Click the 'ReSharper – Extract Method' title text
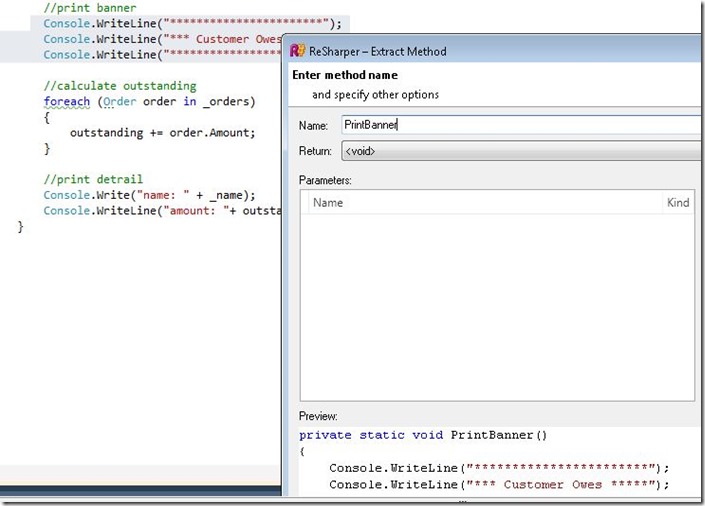This screenshot has width=705, height=506. click(x=378, y=51)
